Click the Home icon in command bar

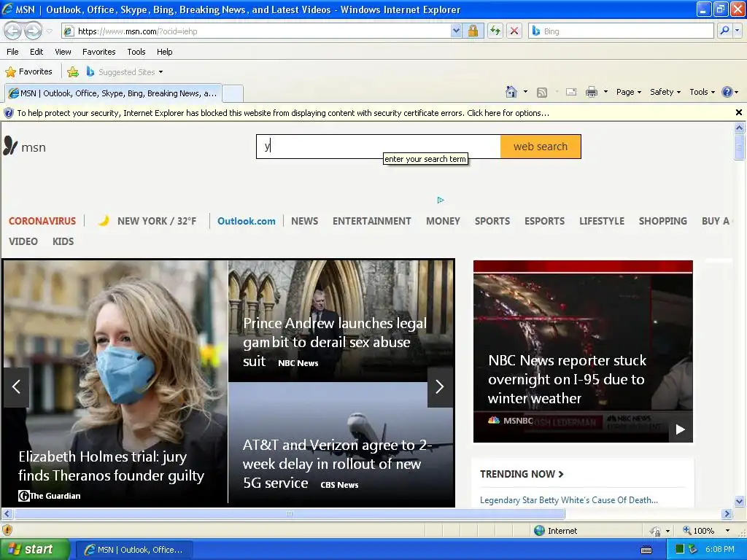coord(511,92)
